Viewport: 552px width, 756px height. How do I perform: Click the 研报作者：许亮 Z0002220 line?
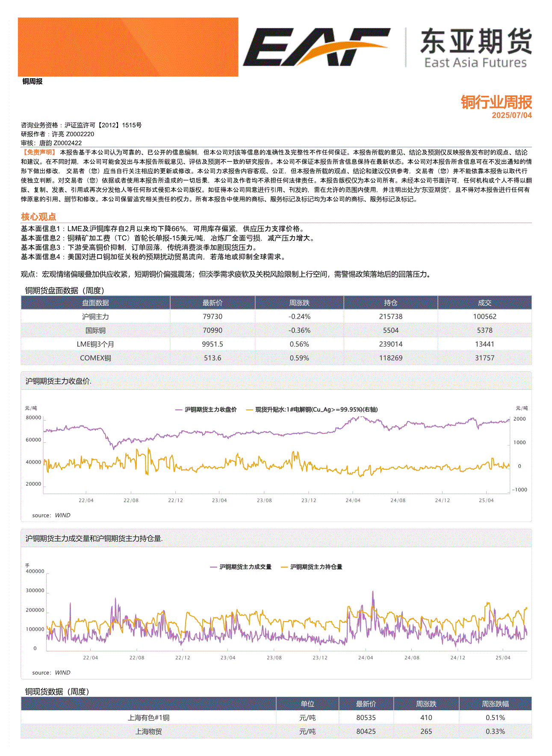58,134
